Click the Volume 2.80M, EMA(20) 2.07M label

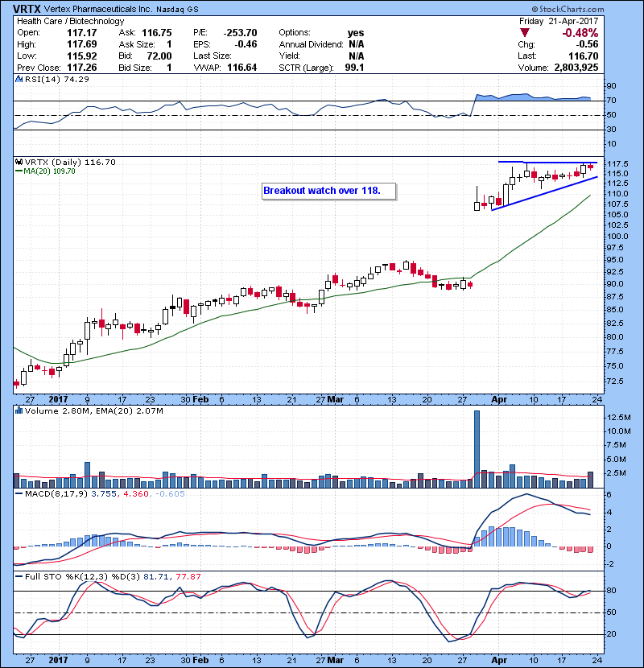click(93, 410)
